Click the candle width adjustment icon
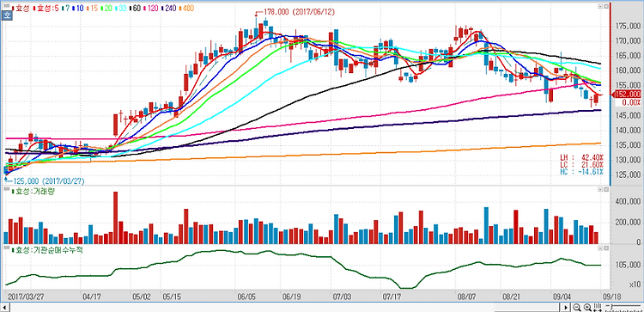The width and height of the screenshot is (644, 312). pyautogui.click(x=598, y=307)
